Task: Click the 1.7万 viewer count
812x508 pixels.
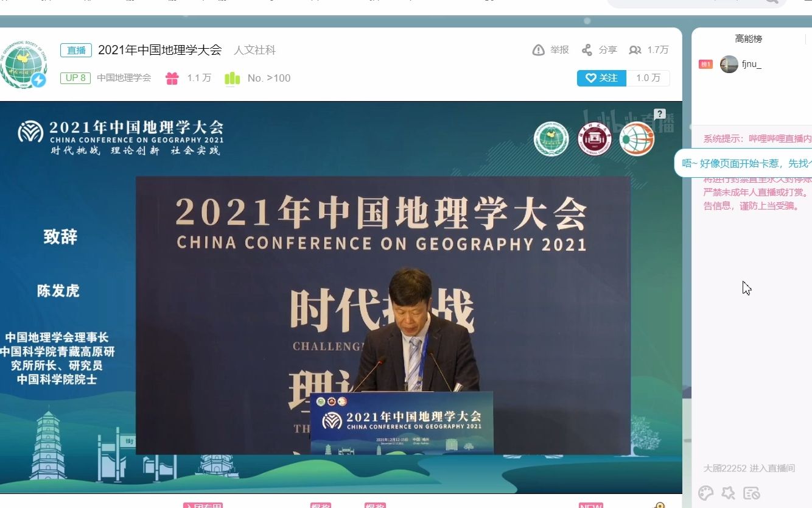Action: click(x=658, y=50)
